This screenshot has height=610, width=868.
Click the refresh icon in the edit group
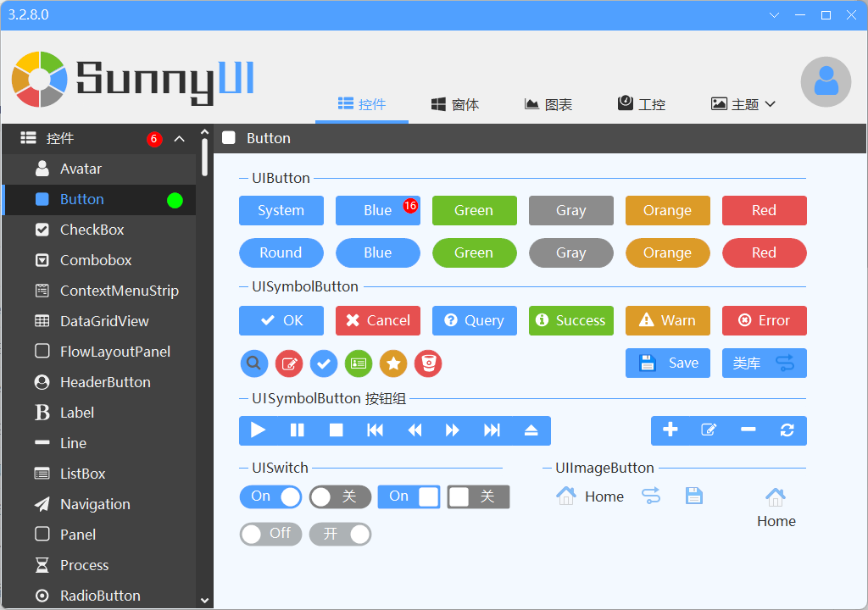pyautogui.click(x=787, y=430)
